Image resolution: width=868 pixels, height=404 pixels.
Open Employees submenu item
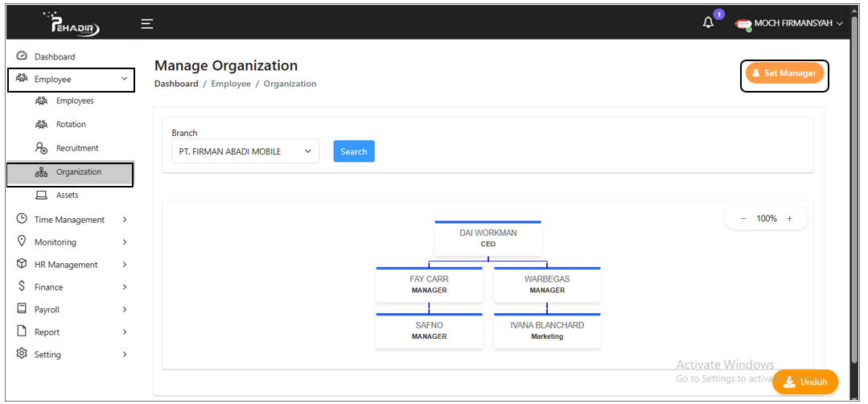pos(75,101)
